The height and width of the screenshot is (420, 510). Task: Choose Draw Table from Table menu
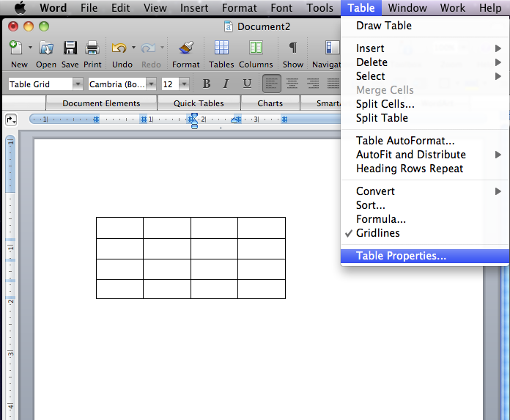click(x=425, y=26)
